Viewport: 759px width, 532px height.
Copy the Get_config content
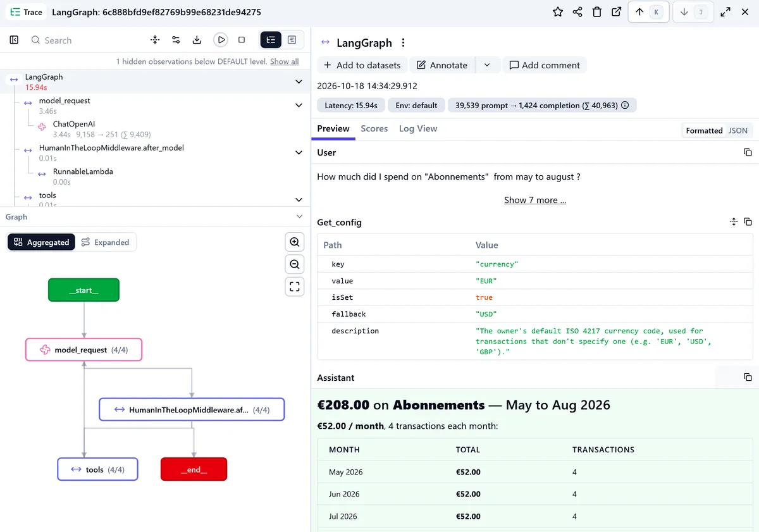click(x=748, y=222)
